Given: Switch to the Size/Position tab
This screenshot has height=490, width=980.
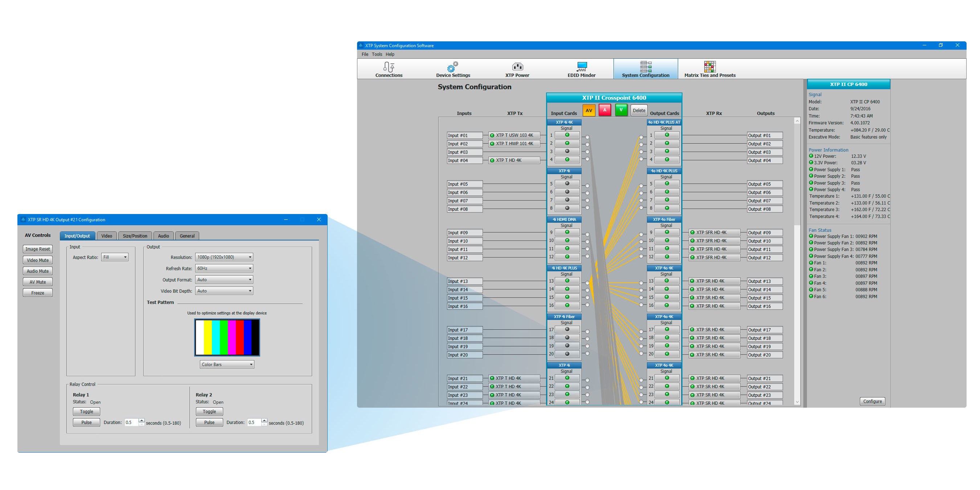Looking at the screenshot, I should (x=135, y=236).
